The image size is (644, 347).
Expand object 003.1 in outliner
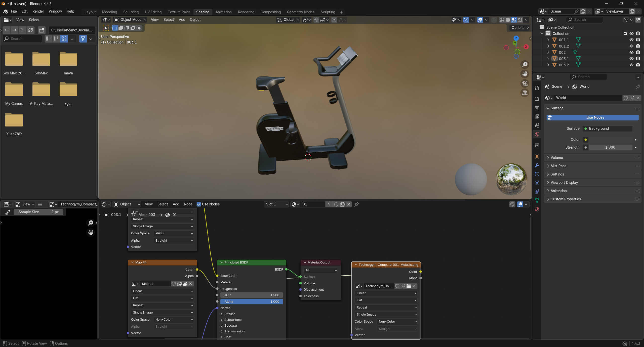click(548, 59)
